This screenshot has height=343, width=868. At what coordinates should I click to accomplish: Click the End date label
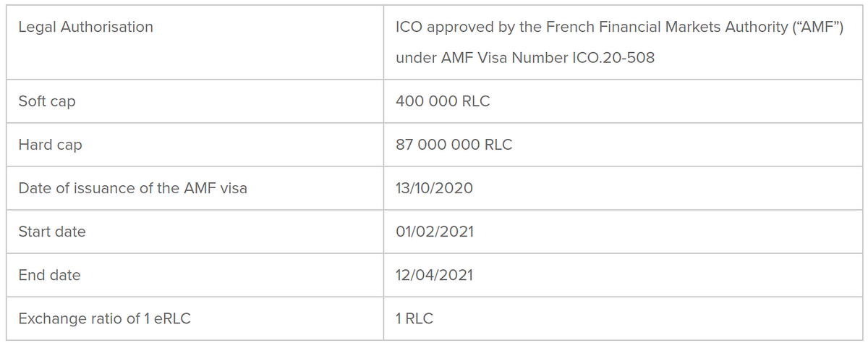point(49,275)
